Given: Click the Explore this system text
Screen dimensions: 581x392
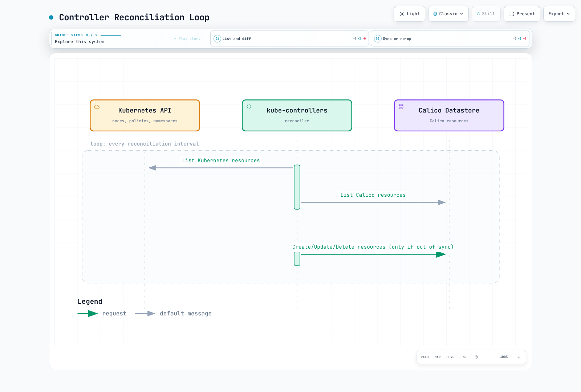Looking at the screenshot, I should 80,42.
